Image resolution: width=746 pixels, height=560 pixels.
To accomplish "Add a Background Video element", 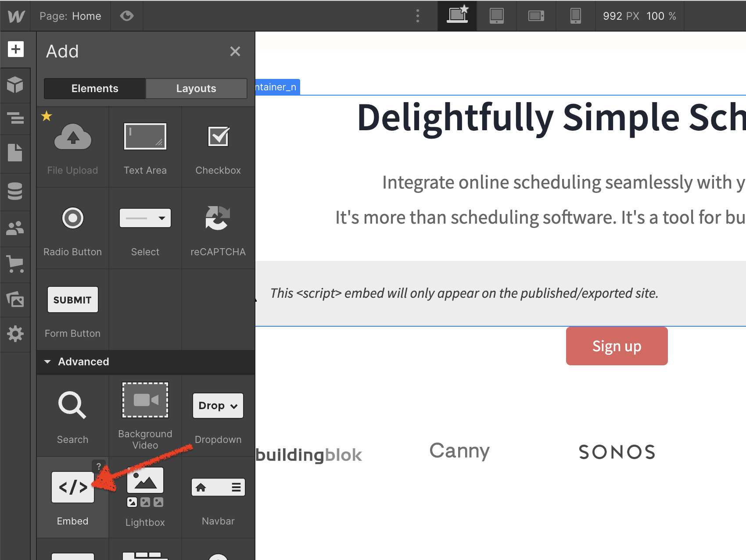I will point(145,416).
